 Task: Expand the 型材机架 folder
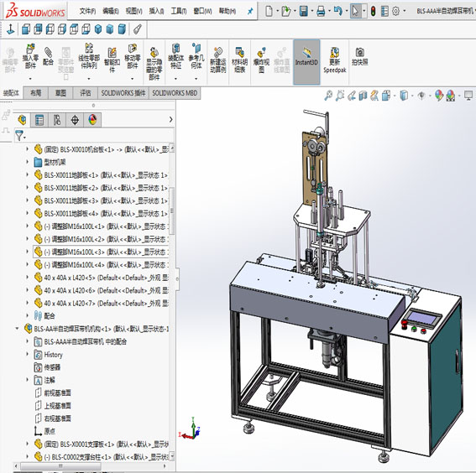click(28, 162)
